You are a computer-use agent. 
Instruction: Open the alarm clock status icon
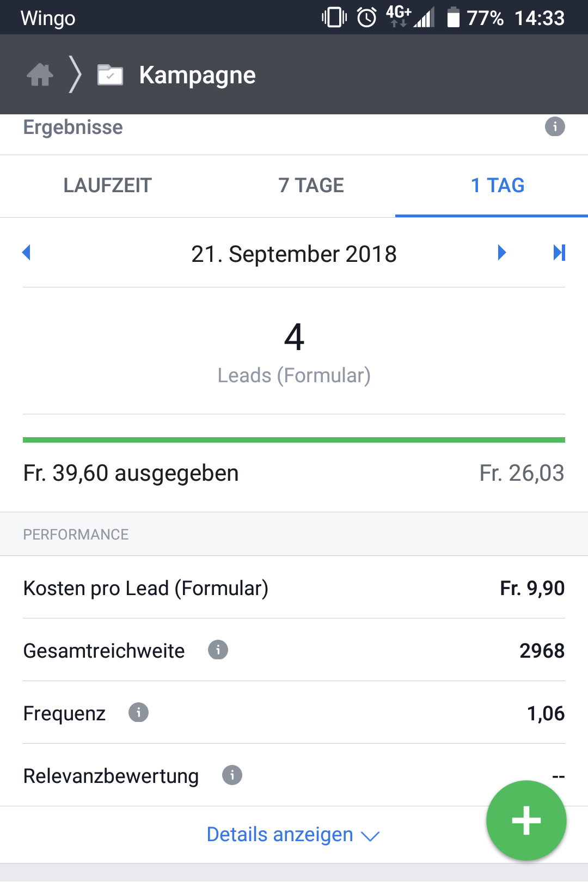(x=366, y=17)
